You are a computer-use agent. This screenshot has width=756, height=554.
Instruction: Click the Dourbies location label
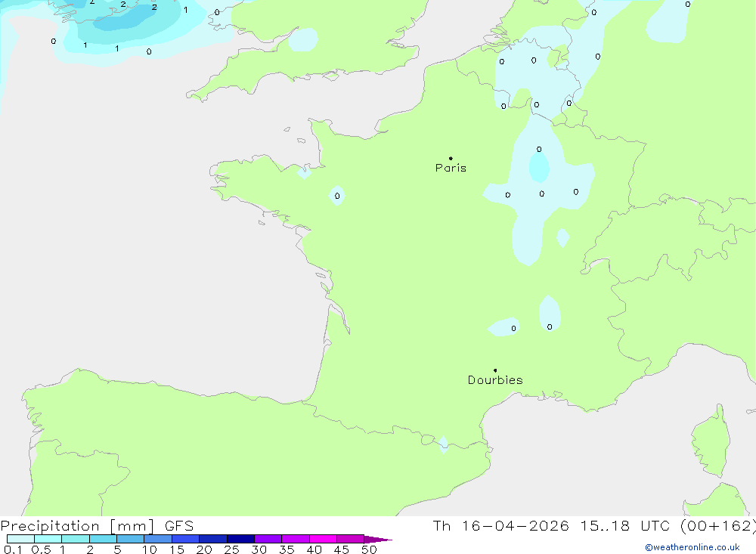click(x=495, y=380)
